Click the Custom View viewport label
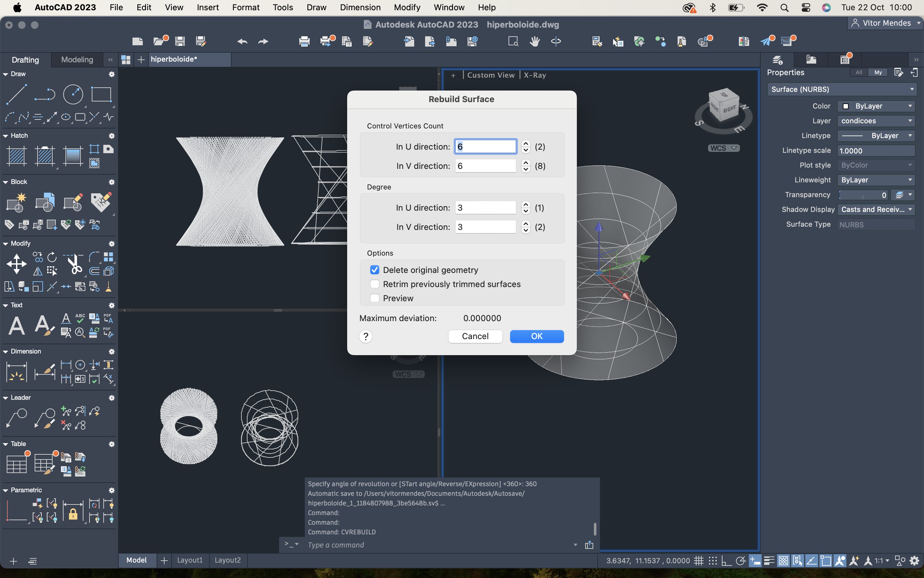The height and width of the screenshot is (578, 924). (491, 75)
